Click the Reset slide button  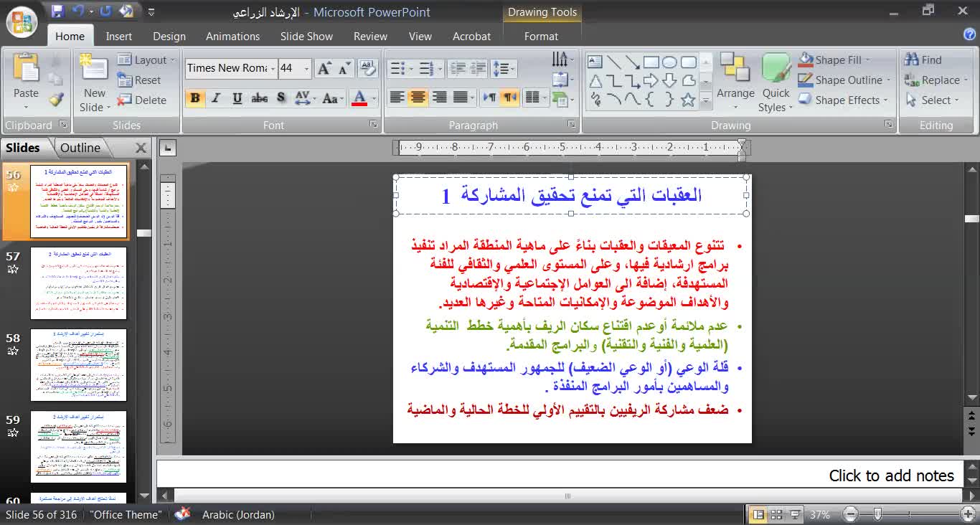pyautogui.click(x=140, y=80)
